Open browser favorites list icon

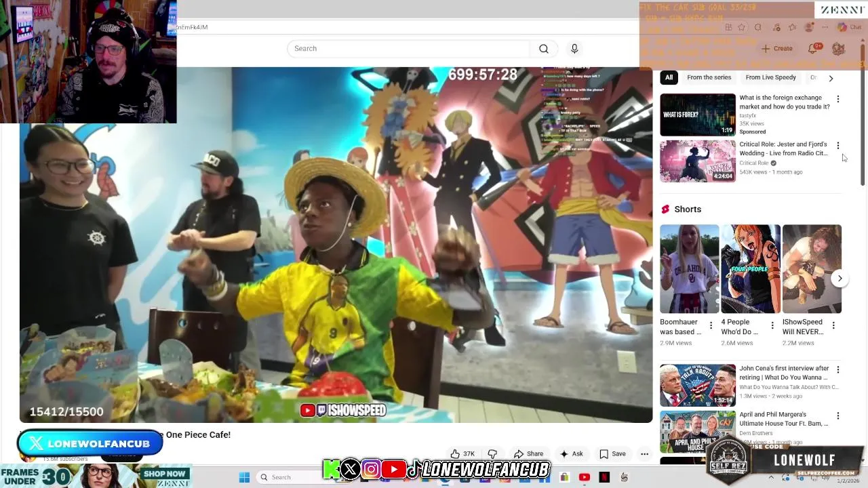792,27
